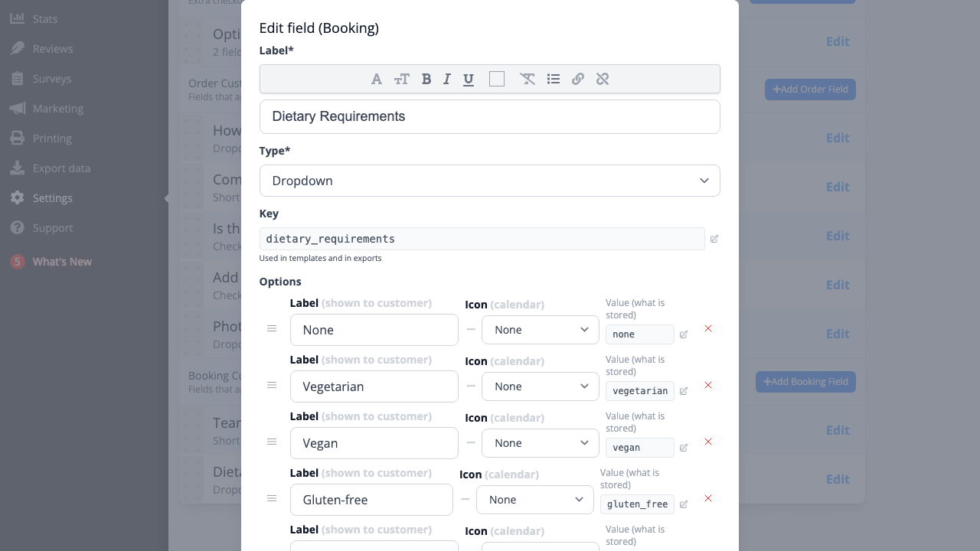Click the edit icon next to value 'vegetarian'
This screenshot has height=551, width=980.
(684, 391)
